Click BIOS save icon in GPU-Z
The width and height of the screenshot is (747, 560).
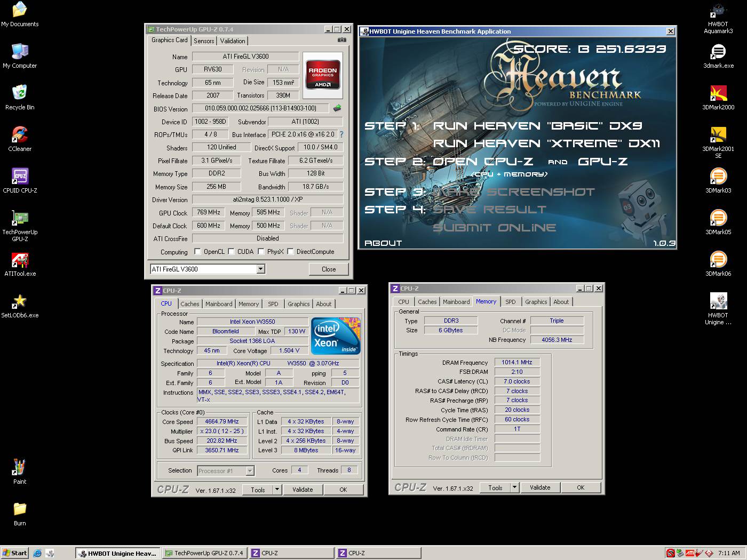pyautogui.click(x=337, y=108)
